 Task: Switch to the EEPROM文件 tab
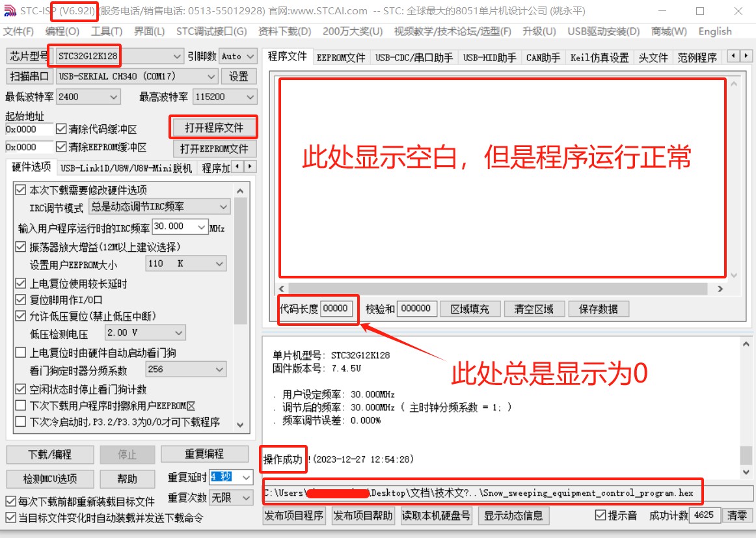tap(341, 58)
